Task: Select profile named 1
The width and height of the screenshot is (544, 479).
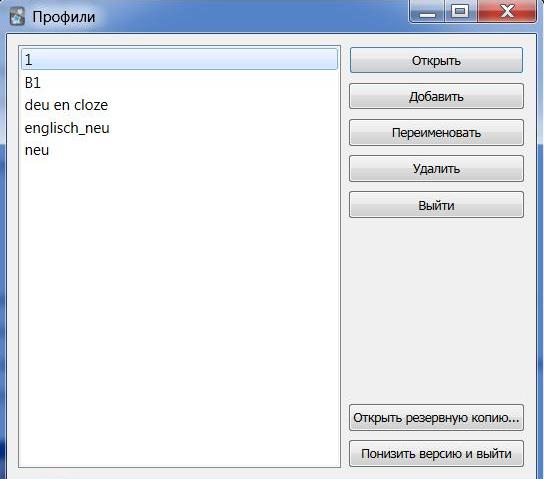Action: point(179,60)
